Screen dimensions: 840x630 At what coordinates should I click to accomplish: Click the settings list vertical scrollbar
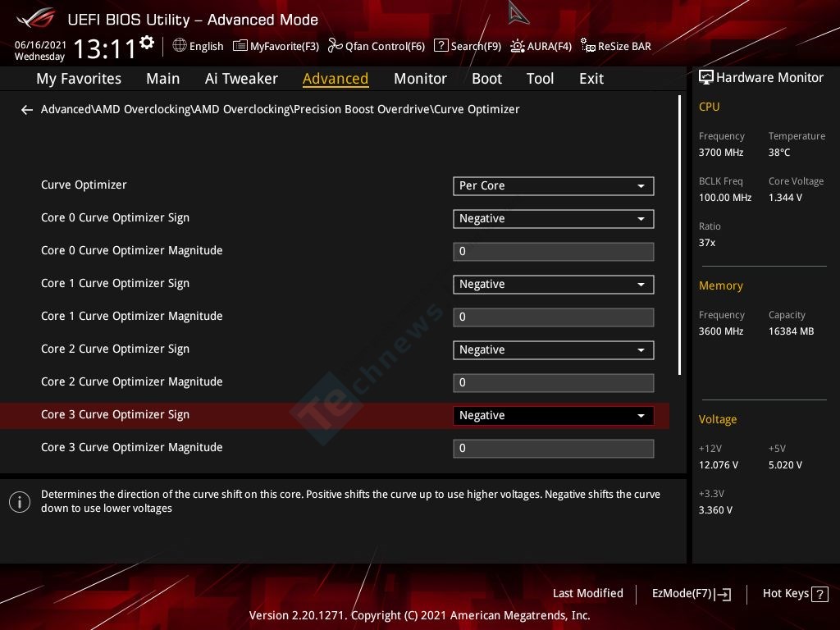click(x=679, y=235)
